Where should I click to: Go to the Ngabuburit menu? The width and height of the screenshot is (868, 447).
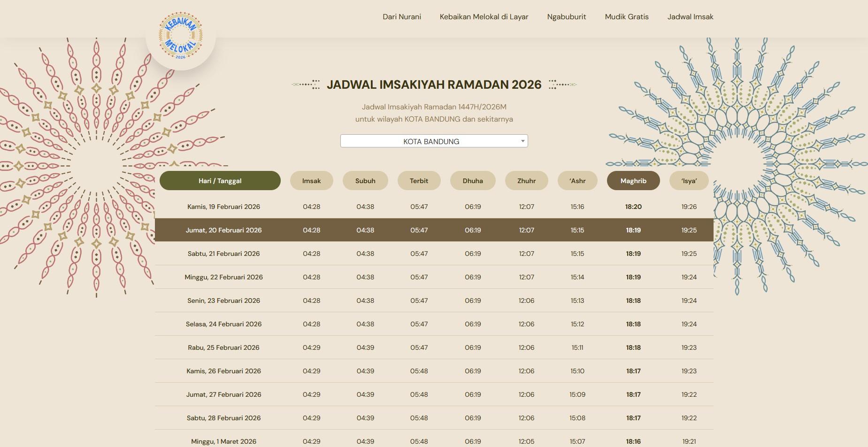pyautogui.click(x=567, y=17)
